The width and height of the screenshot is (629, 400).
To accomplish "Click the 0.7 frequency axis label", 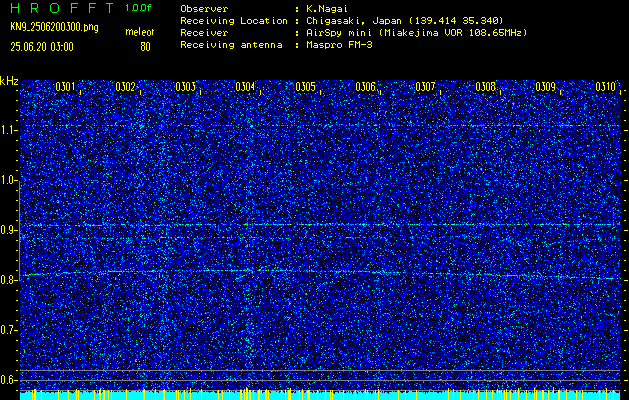I will tap(8, 330).
